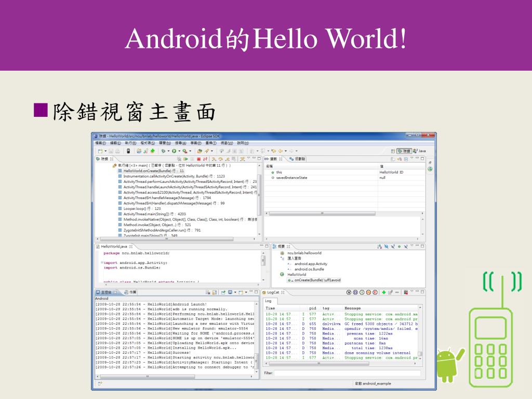The image size is (532, 399).
Task: Open the Open Console dropdown arrow
Action: [246, 292]
